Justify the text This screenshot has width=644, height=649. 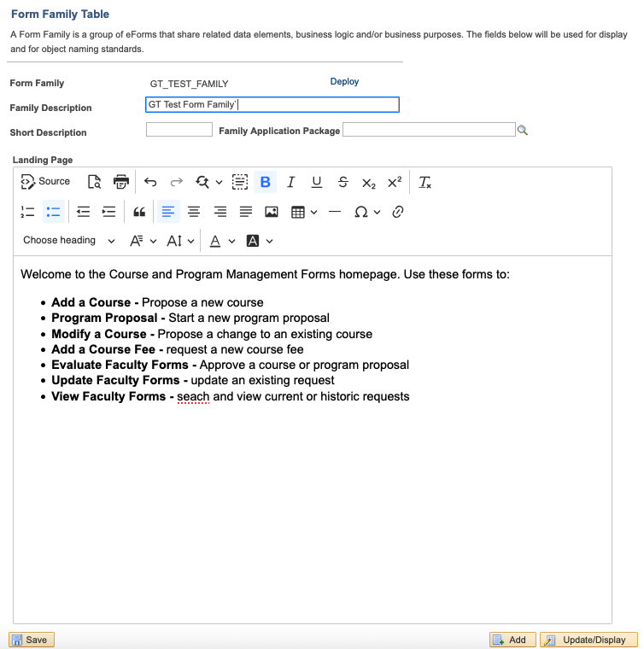point(245,212)
